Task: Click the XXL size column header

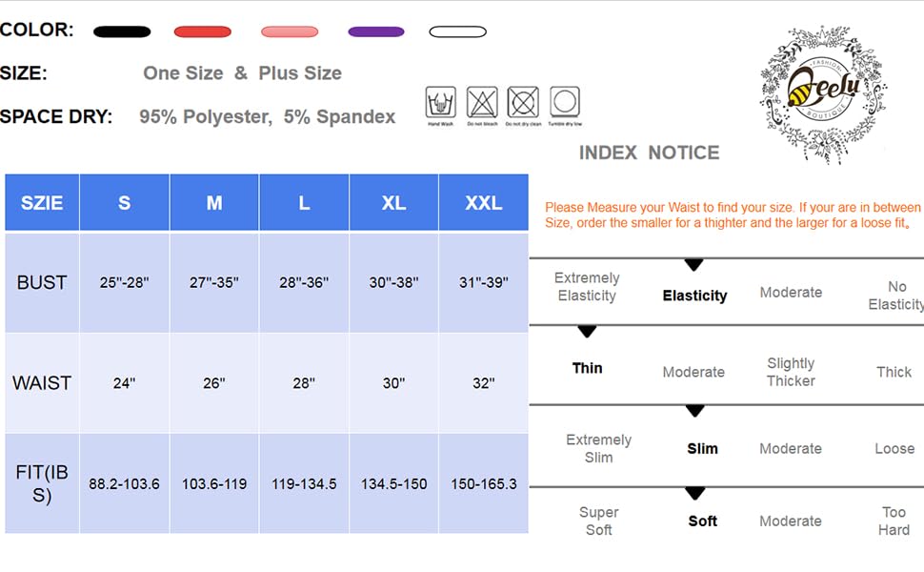Action: pos(483,203)
